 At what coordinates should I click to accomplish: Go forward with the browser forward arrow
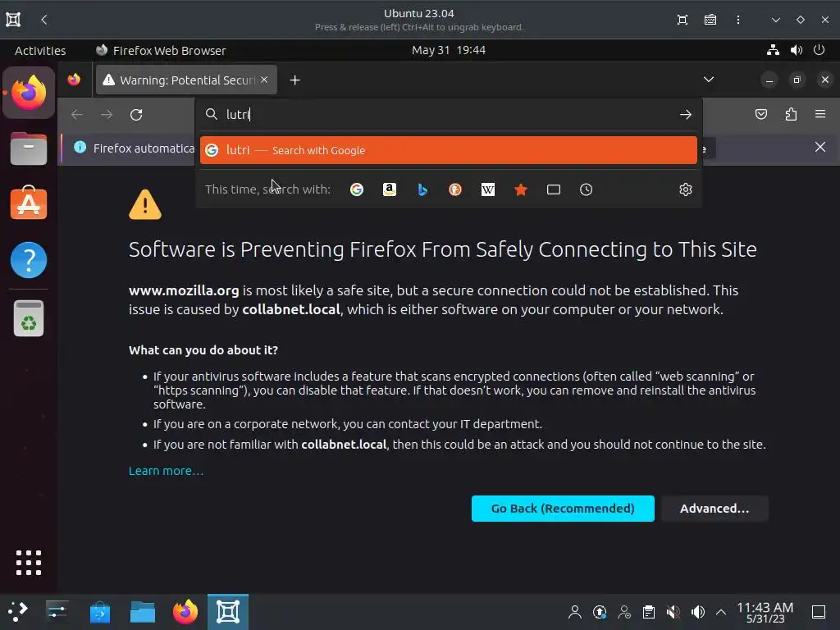[x=107, y=115]
